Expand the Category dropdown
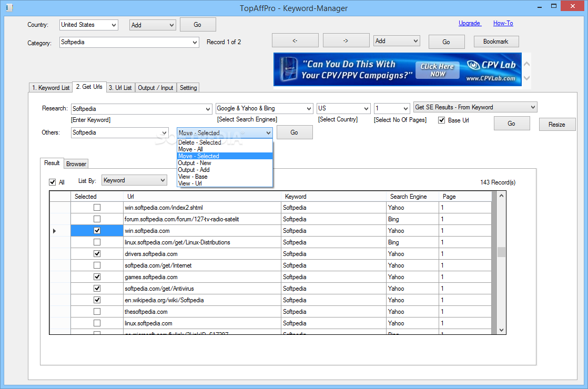 tap(129, 43)
